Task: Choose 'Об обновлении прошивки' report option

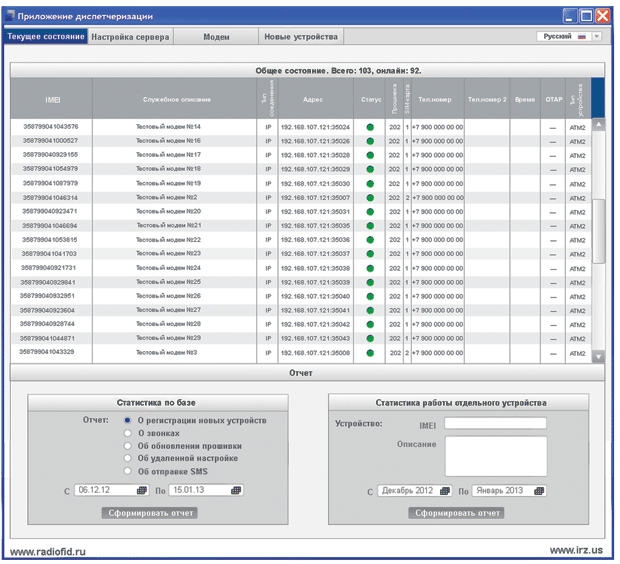Action: tap(127, 446)
